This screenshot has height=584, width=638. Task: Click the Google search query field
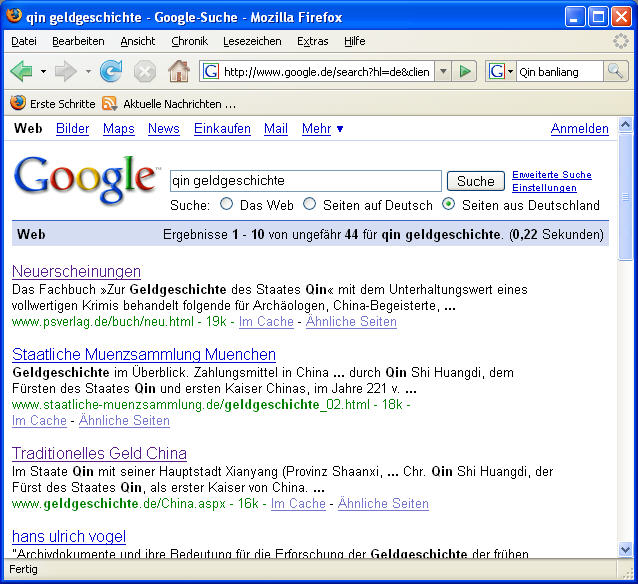306,181
